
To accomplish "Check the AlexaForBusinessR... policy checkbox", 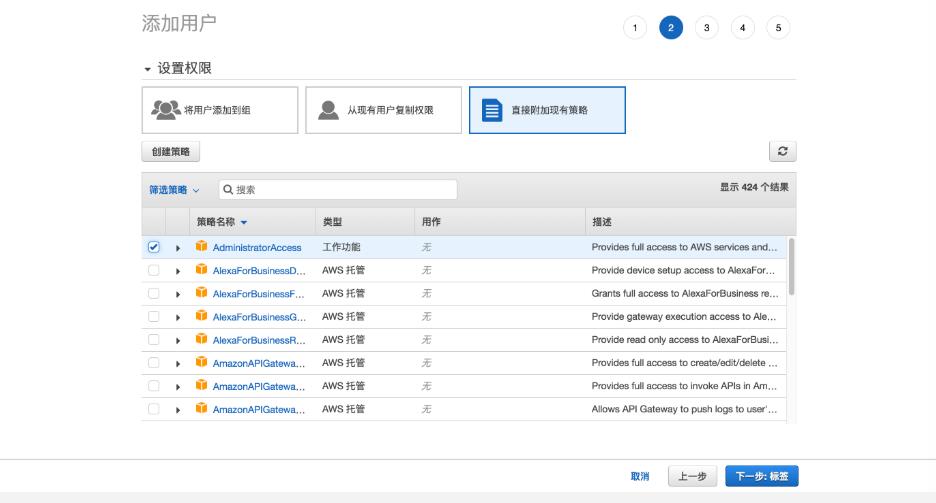I will [153, 340].
